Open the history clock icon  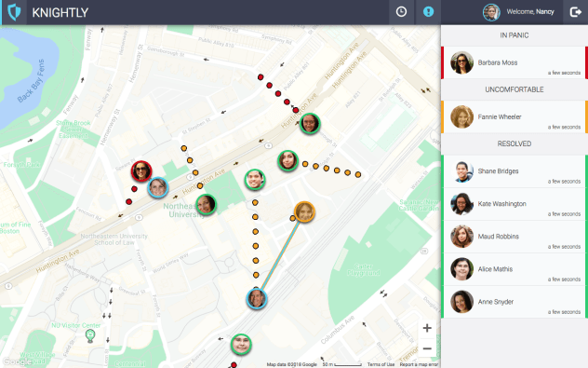401,12
